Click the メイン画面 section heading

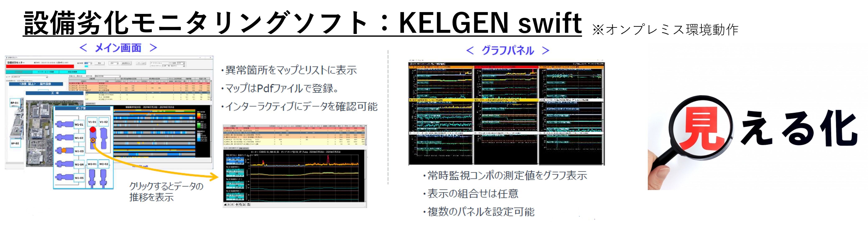tap(118, 48)
